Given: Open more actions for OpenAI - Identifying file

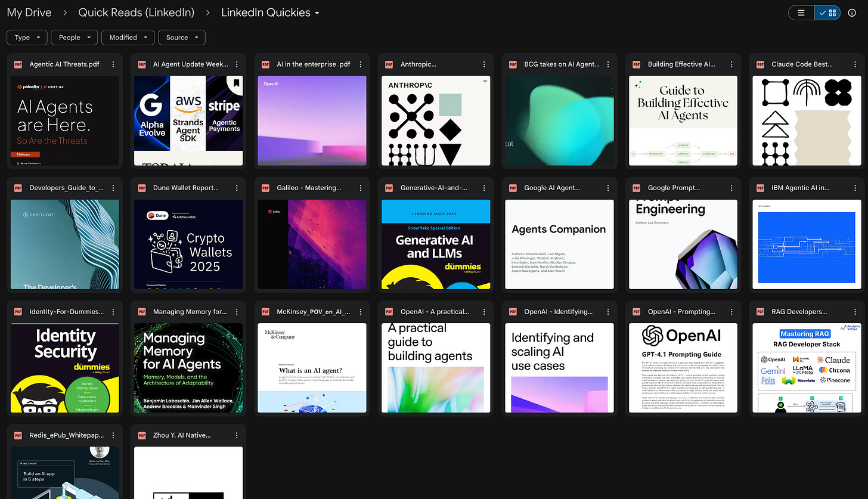Looking at the screenshot, I should point(608,312).
